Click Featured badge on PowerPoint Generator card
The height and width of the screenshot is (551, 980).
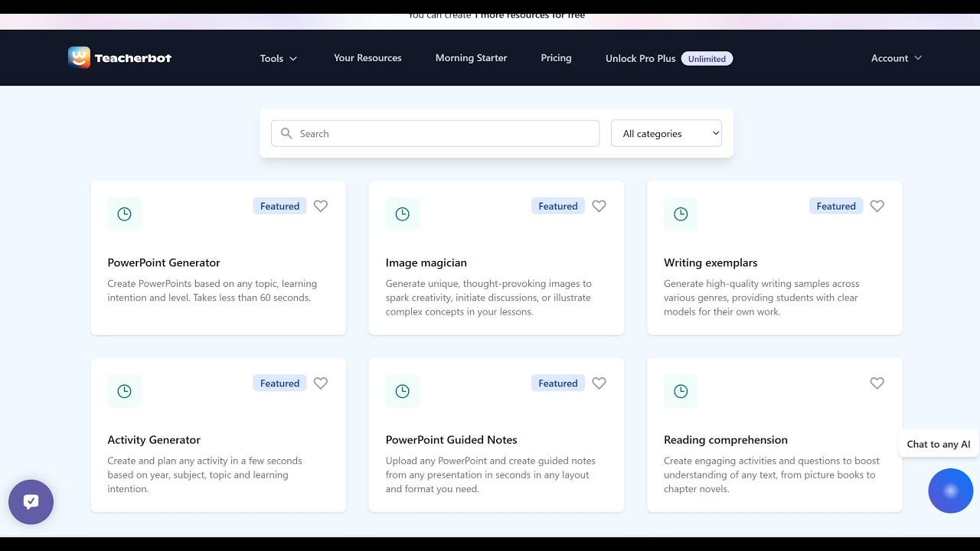(279, 206)
